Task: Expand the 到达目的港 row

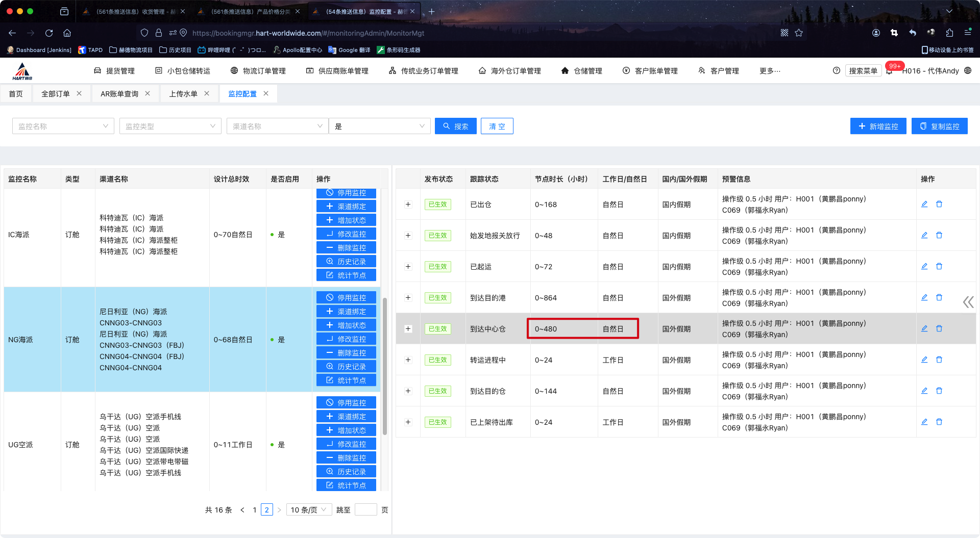Action: (x=408, y=298)
